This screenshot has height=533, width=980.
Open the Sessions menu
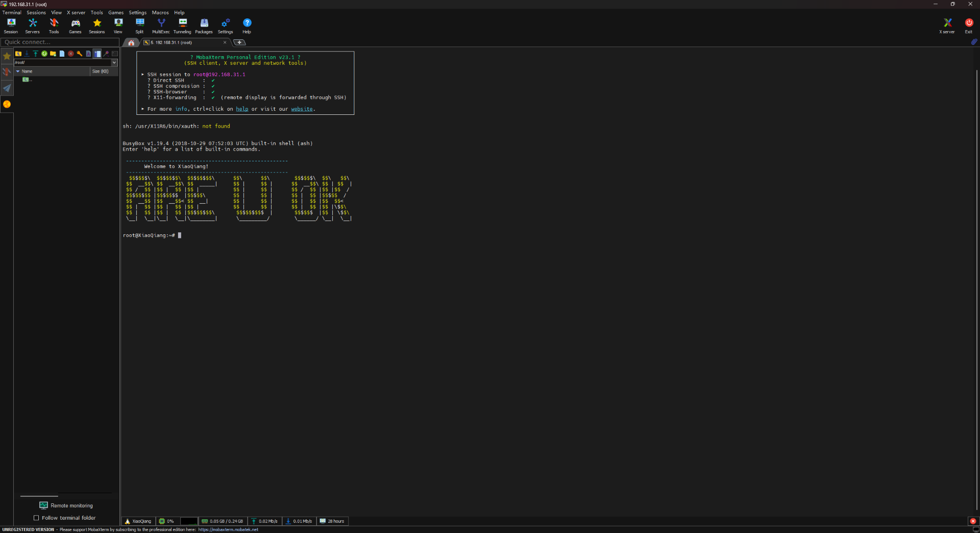[x=36, y=13]
